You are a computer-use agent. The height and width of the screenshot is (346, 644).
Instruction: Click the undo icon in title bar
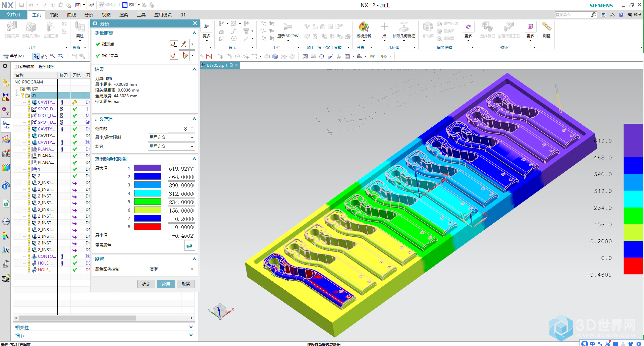pos(31,5)
